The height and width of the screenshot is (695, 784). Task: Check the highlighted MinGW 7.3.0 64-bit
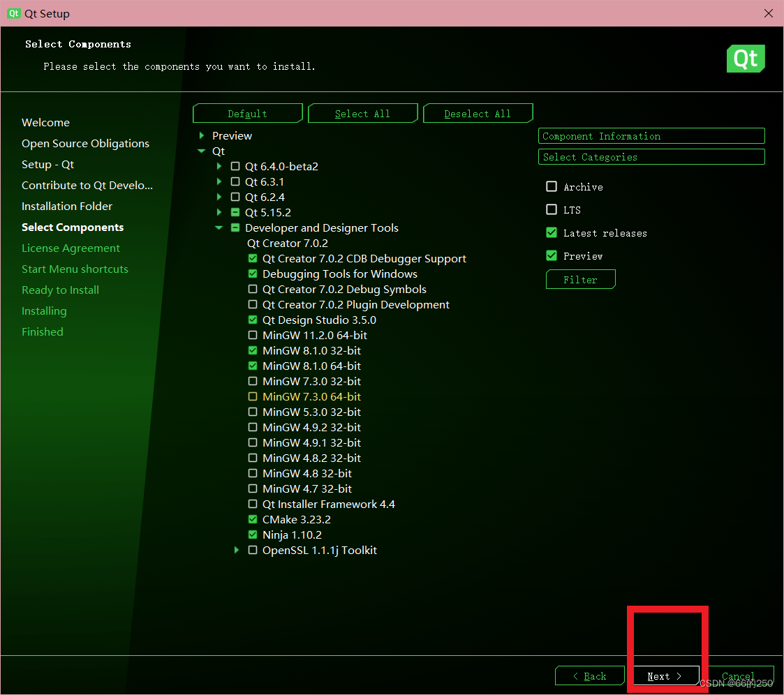[253, 396]
